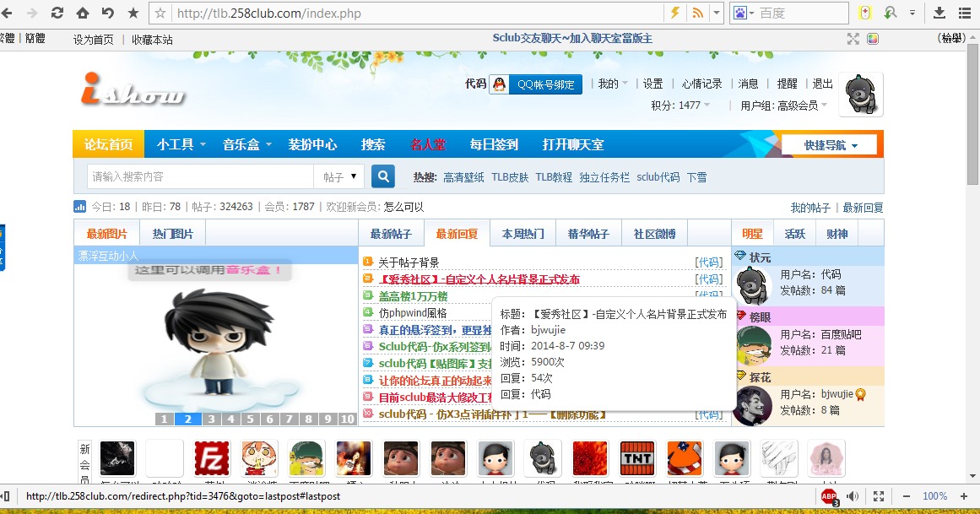The image size is (980, 514).
Task: Switch to the 最新帖子 tab
Action: (x=392, y=234)
